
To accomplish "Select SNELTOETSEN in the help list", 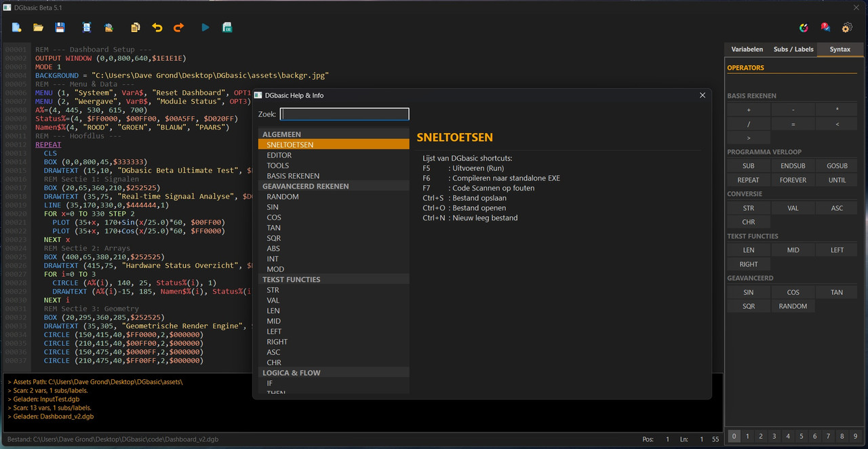I will (334, 144).
